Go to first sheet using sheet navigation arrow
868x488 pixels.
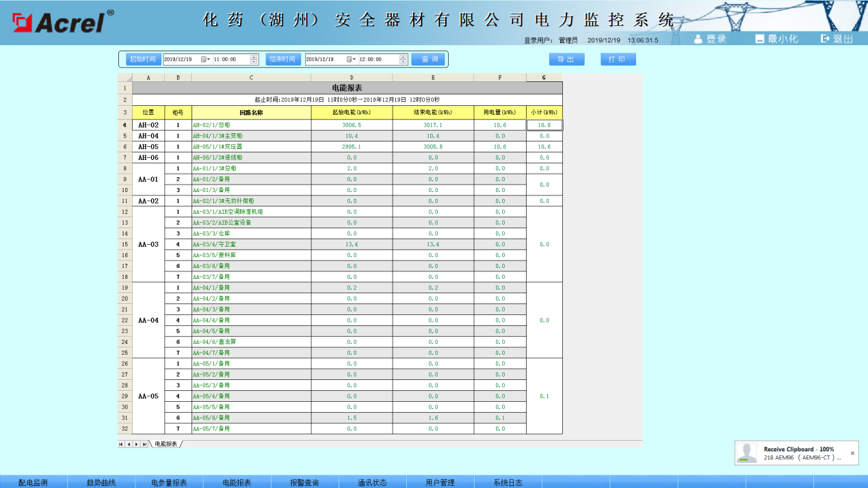click(122, 444)
